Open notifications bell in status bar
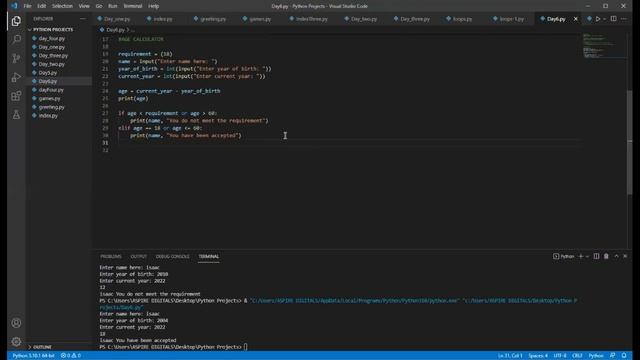 (x=624, y=356)
